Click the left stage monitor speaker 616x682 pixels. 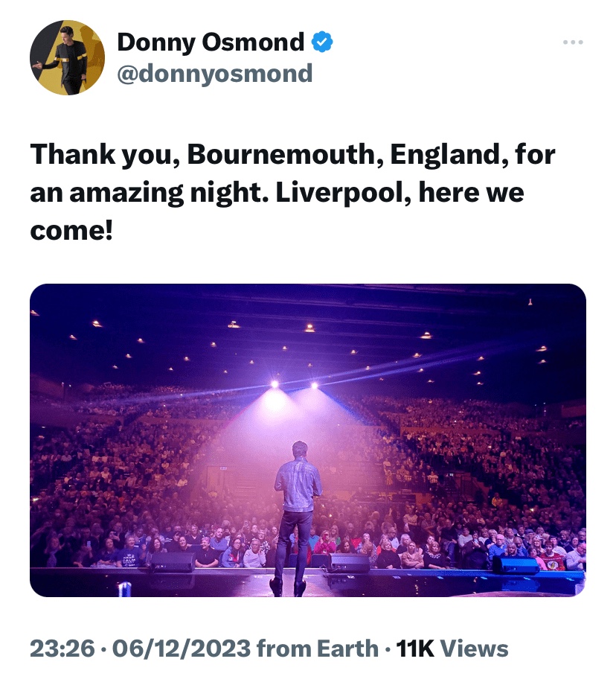click(173, 562)
